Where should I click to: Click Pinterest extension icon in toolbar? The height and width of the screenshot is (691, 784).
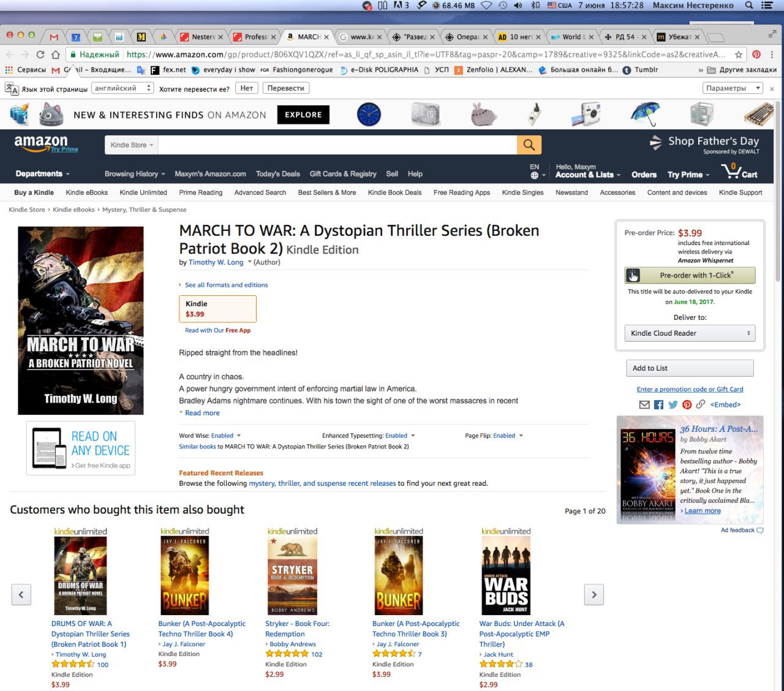coord(756,55)
